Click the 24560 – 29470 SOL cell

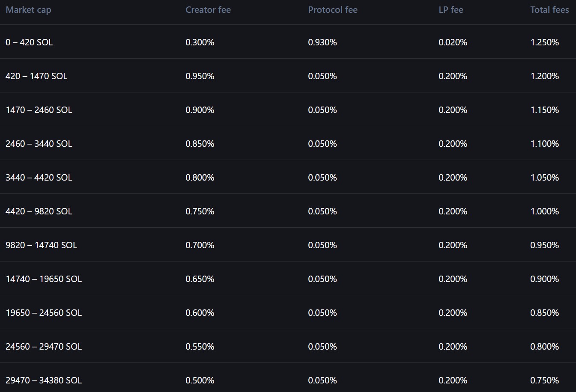tap(44, 347)
